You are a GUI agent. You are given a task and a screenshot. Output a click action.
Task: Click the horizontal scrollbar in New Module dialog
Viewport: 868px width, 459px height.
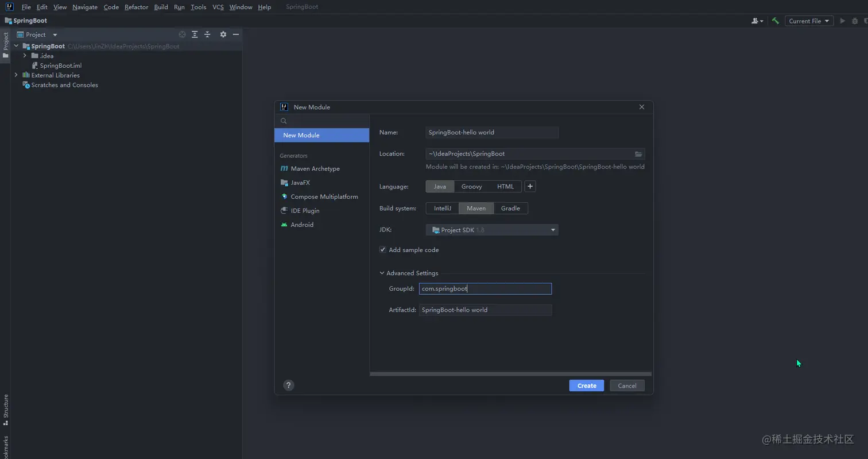click(x=510, y=374)
